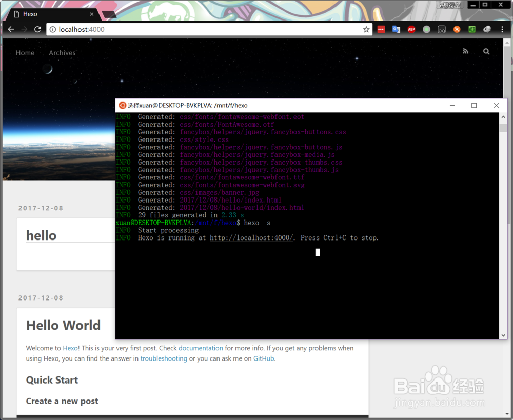
Task: Click 2017/12/08/hello-world/index.html terminal line
Action: point(242,208)
